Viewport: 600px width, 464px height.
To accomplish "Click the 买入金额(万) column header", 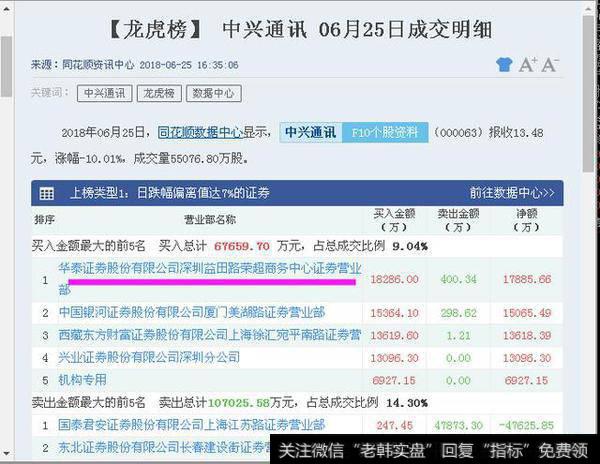I will (x=394, y=220).
